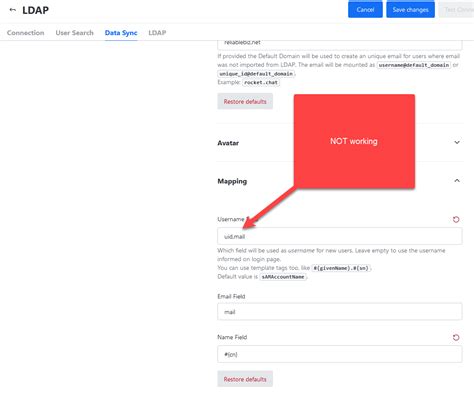Viewport: 474px width, 400px height.
Task: Click the sAMAccountName default value tag
Action: 283,277
